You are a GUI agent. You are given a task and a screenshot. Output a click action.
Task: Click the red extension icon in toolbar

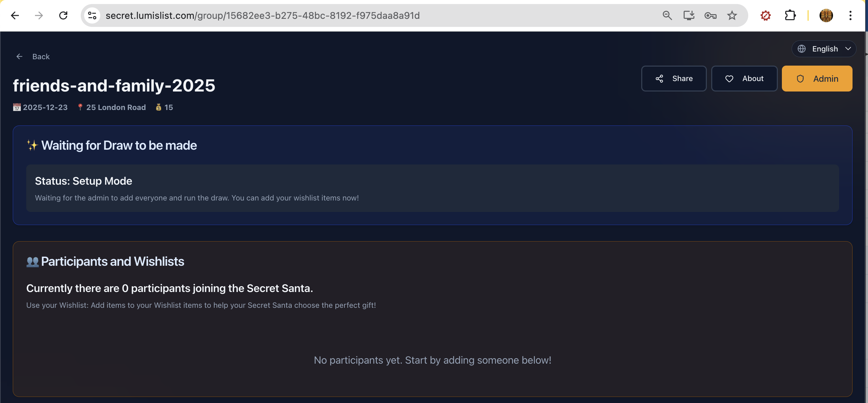[766, 15]
